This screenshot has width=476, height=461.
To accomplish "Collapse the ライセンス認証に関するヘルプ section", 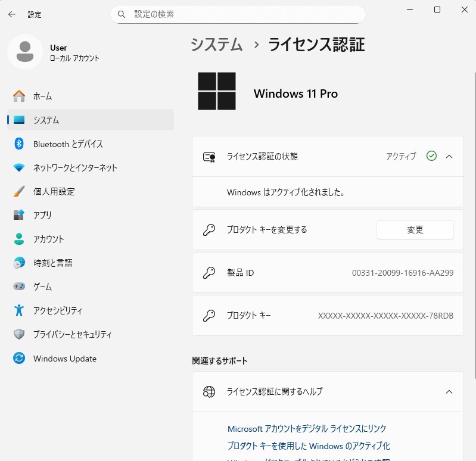I will coord(449,392).
